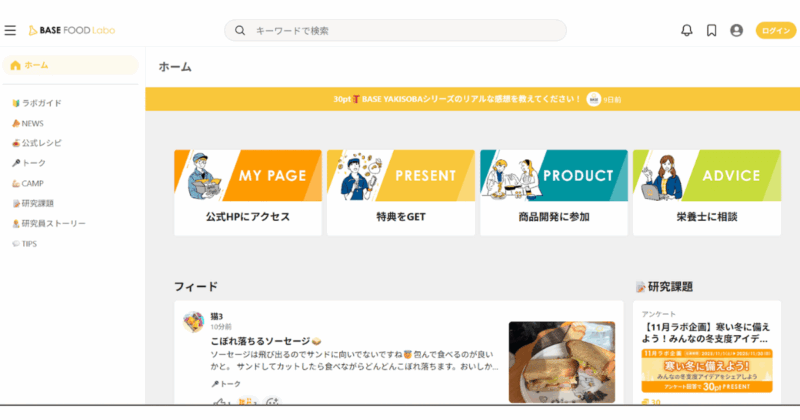Viewport: 800px width, 420px height.
Task: Select ホーム in the sidebar
Action: [70, 65]
